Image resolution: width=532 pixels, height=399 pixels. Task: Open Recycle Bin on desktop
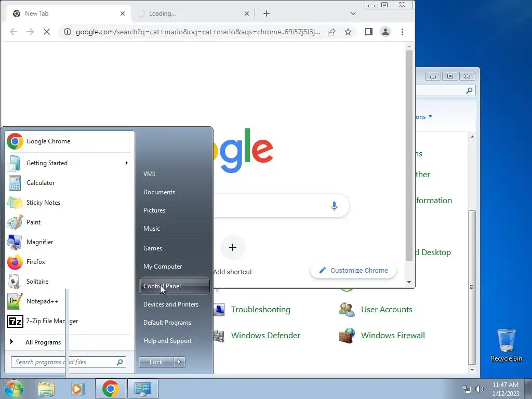coord(506,345)
